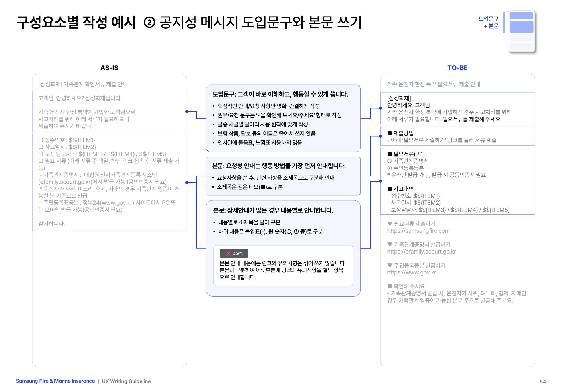
Task: Click the red X icon beside Don't
Action: [x=228, y=253]
